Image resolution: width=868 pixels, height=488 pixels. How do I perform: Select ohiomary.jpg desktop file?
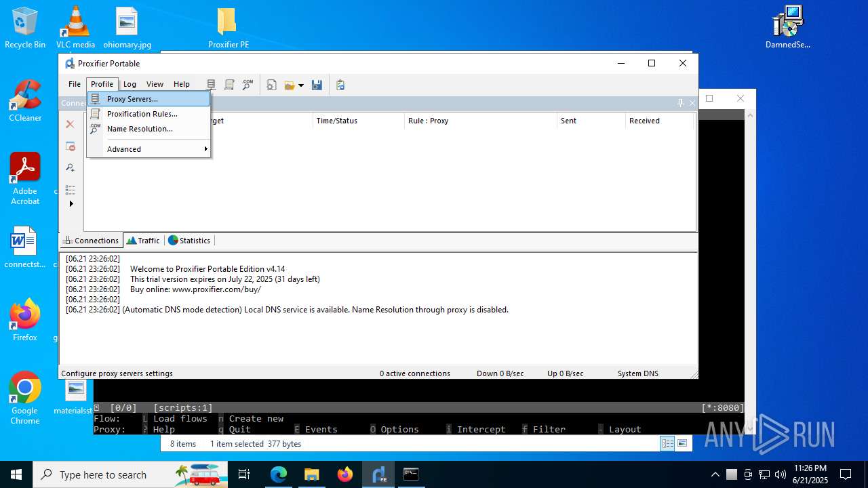tap(127, 28)
